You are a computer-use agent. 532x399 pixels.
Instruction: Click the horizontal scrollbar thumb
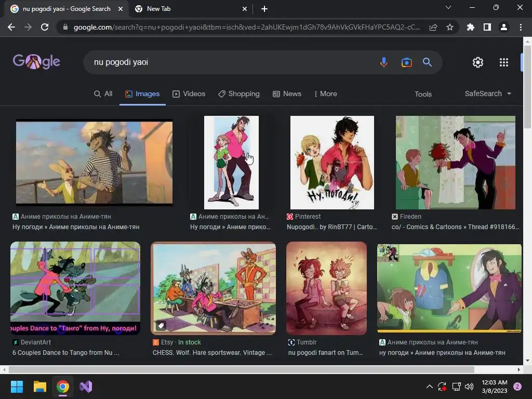point(241,369)
